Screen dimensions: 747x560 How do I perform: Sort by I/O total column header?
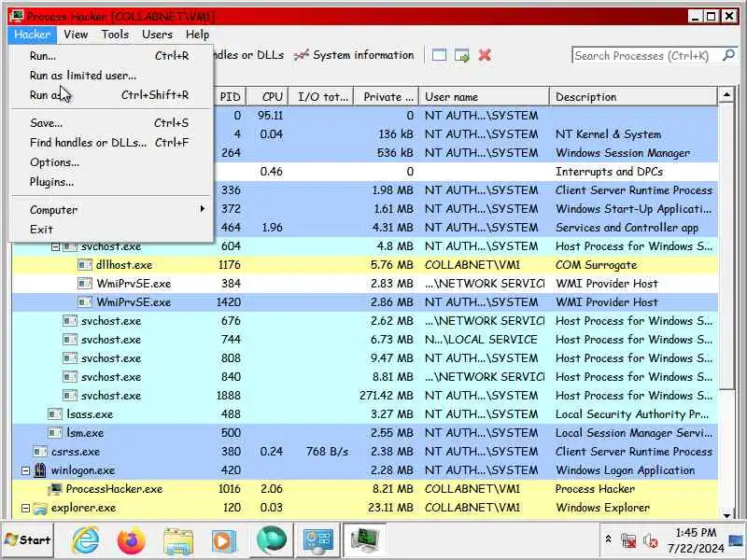tap(321, 97)
